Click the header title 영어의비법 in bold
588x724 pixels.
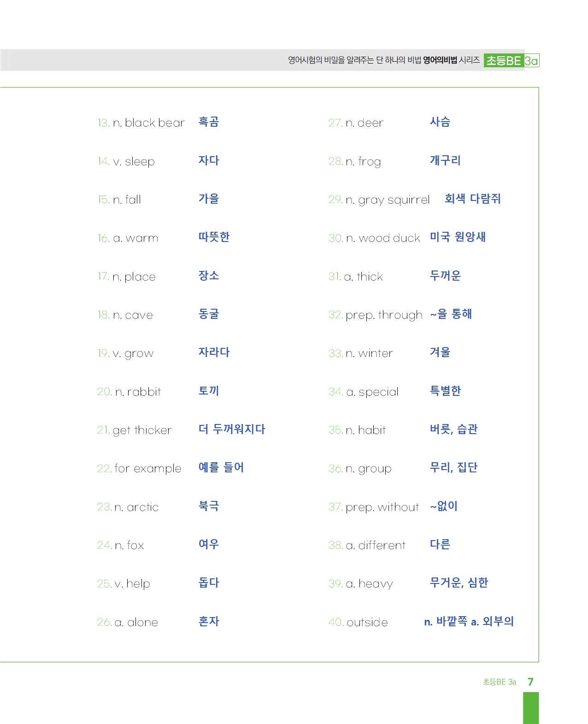[x=440, y=60]
